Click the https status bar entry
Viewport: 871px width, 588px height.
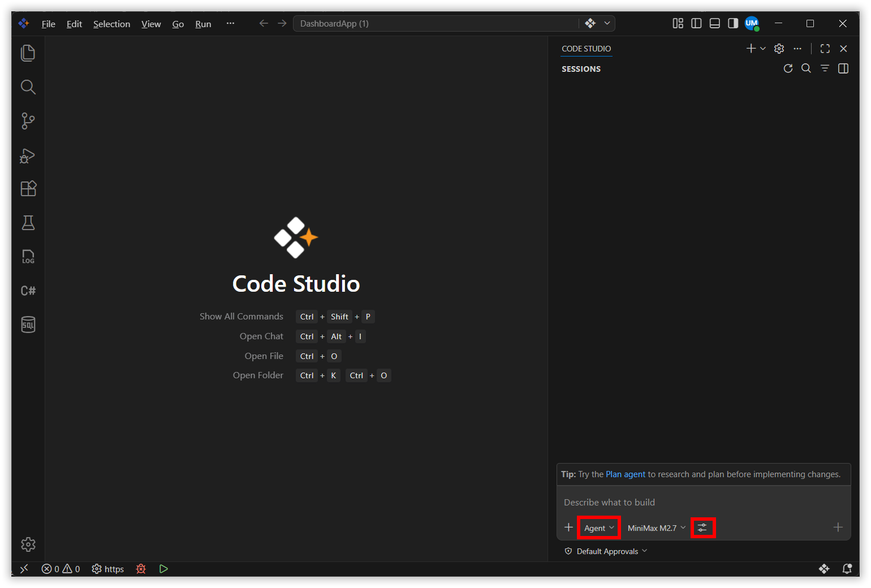107,569
